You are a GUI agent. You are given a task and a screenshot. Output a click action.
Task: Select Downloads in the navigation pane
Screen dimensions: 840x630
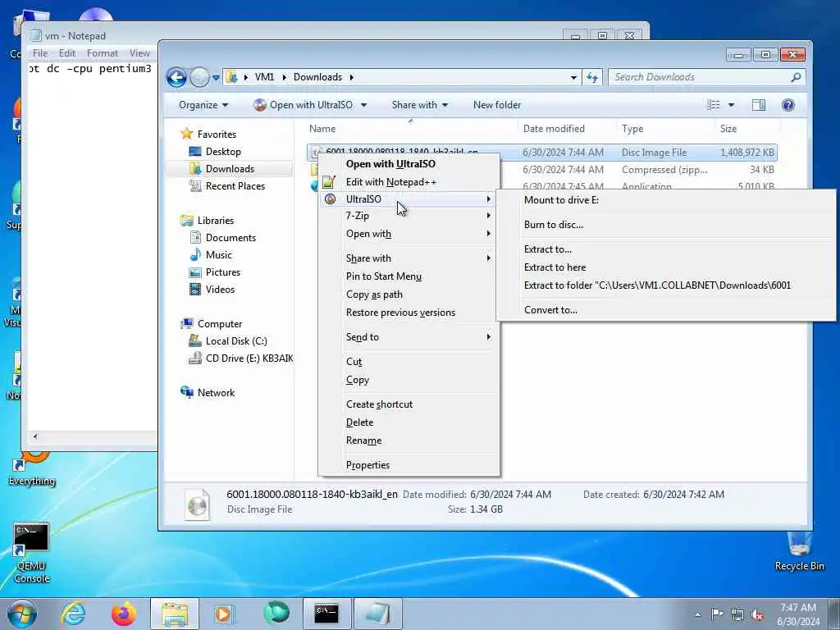click(x=230, y=169)
